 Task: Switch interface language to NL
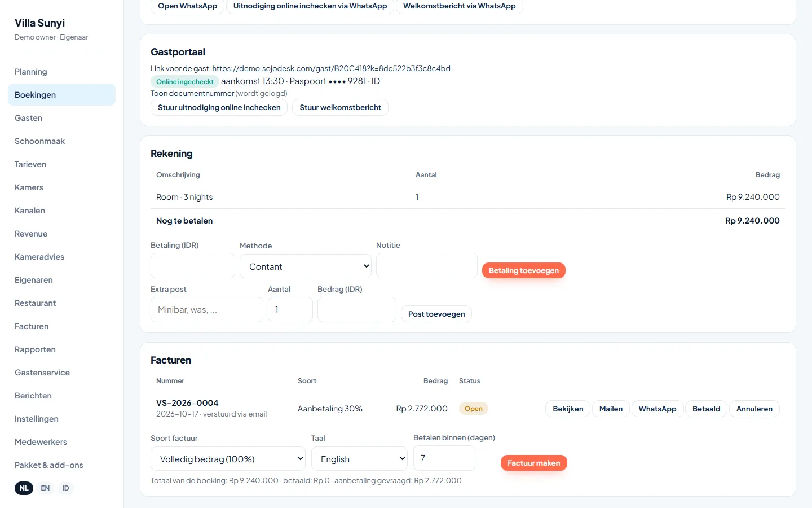click(x=24, y=488)
